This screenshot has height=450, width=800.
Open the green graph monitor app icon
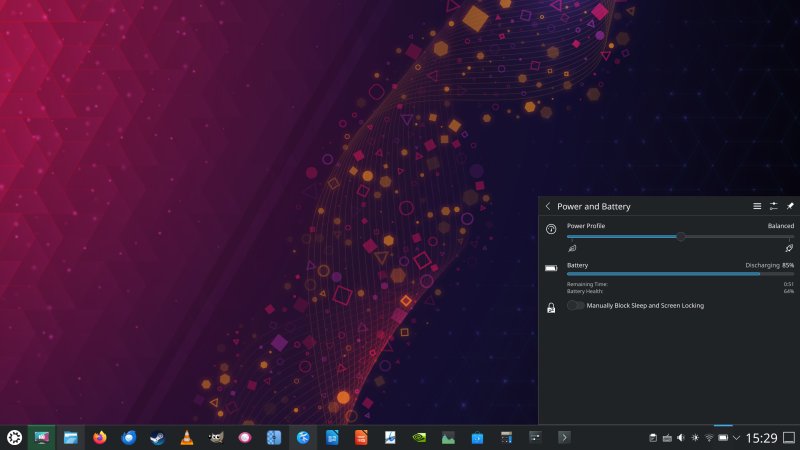pyautogui.click(x=448, y=438)
